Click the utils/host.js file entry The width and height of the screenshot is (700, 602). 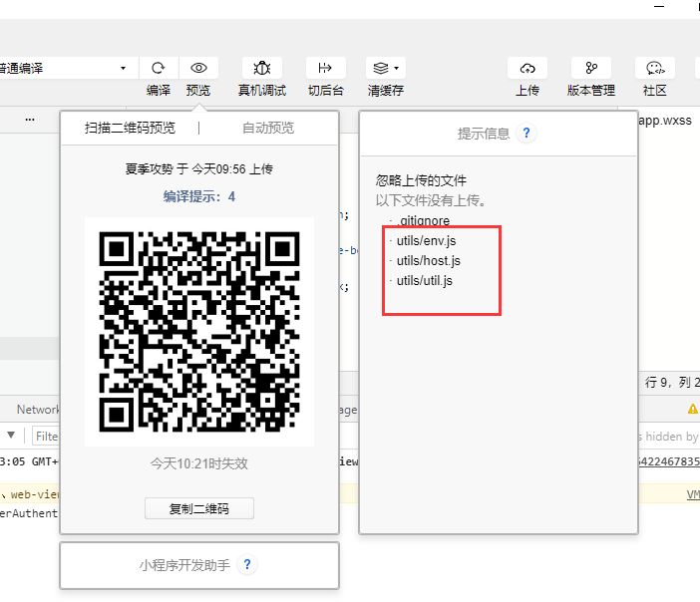428,260
